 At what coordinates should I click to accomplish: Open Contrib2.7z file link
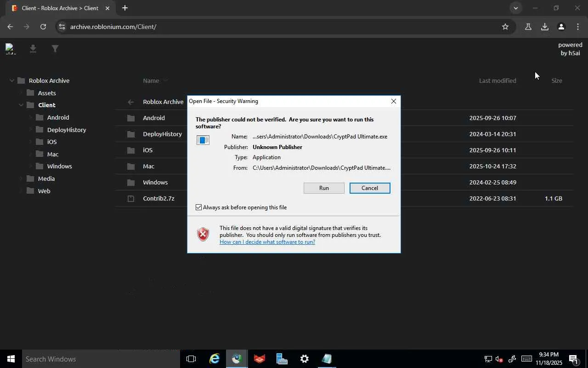pos(158,199)
